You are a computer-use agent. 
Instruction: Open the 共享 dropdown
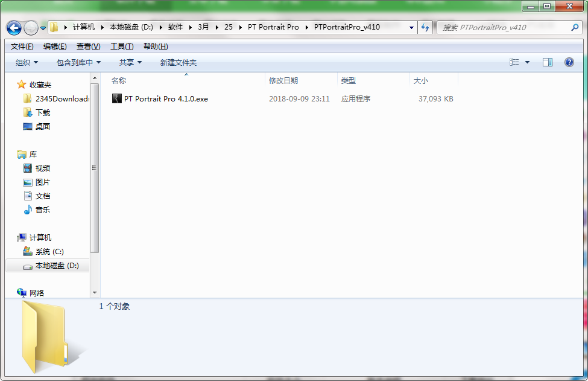tap(130, 63)
